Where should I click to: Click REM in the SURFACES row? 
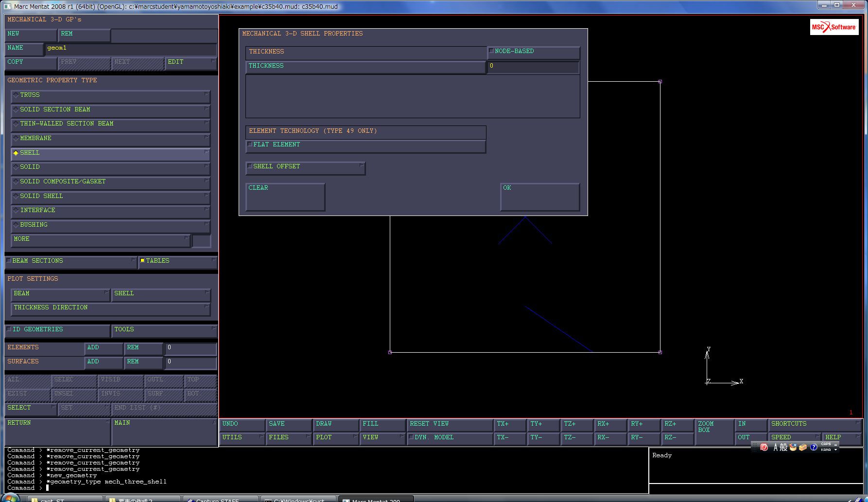pos(144,362)
